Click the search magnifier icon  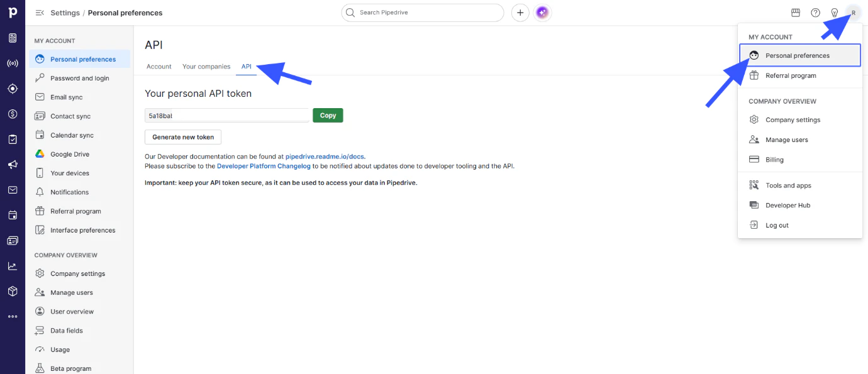[350, 13]
